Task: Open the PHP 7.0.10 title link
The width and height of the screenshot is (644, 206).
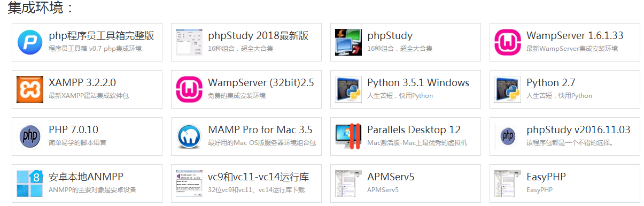Action: coord(73,130)
